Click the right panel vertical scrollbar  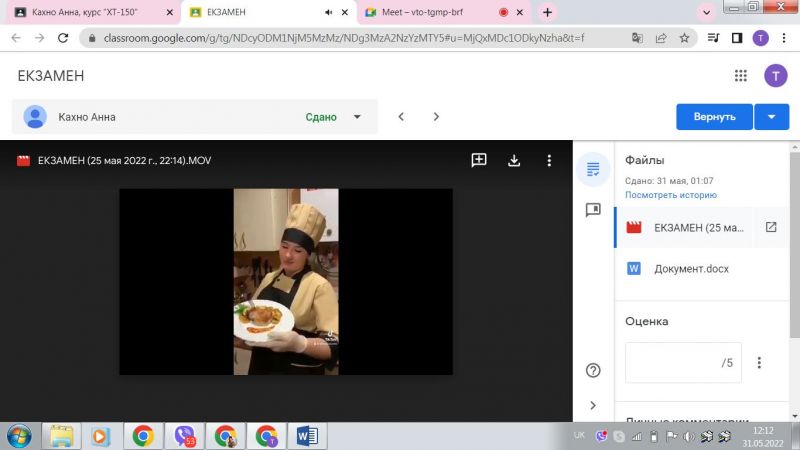click(794, 245)
